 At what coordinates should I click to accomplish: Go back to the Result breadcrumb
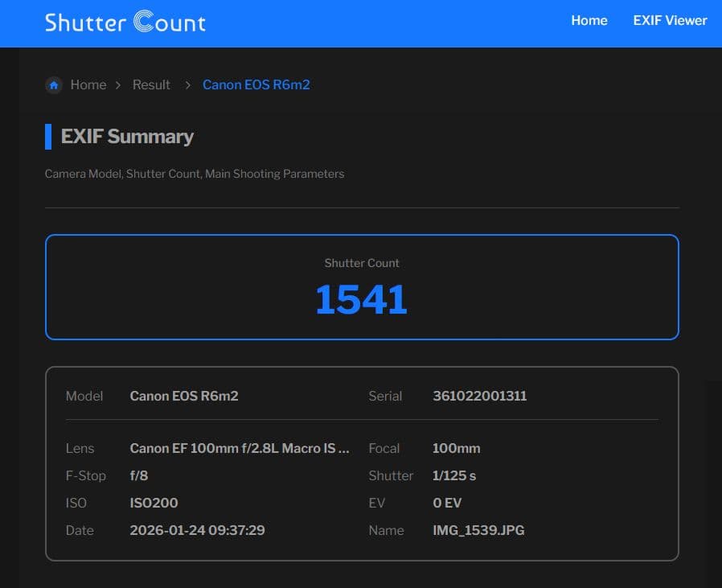(x=151, y=85)
